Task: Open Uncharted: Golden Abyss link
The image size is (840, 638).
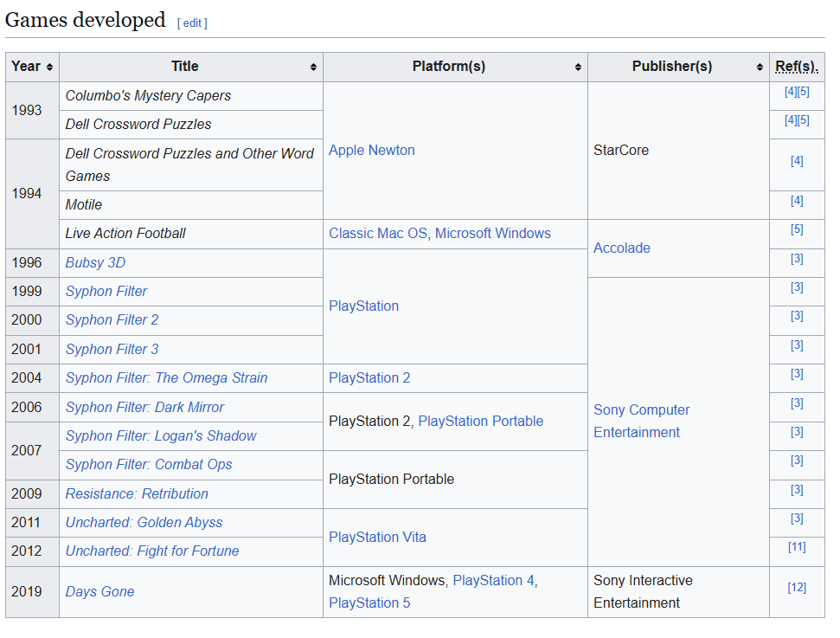Action: (x=144, y=522)
